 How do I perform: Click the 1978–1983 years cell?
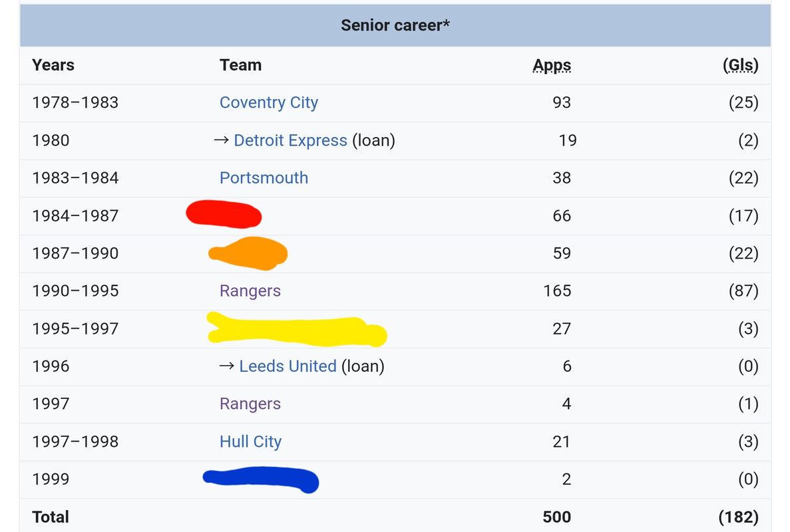[75, 102]
